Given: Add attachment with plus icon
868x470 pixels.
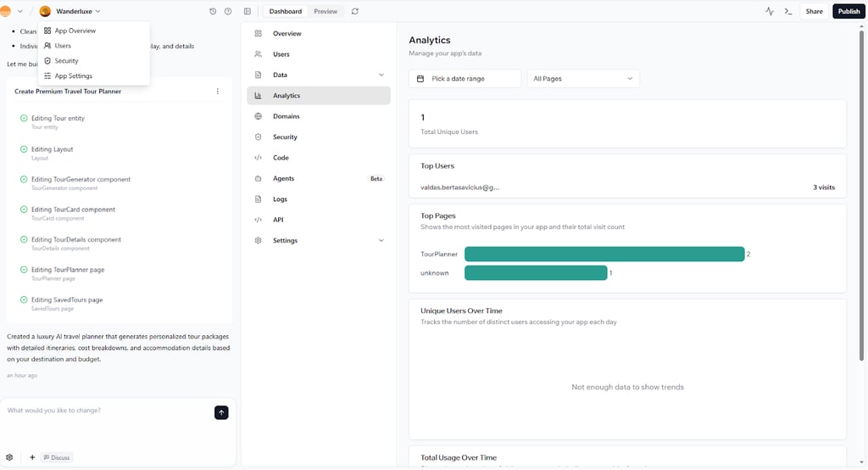Looking at the screenshot, I should click(32, 457).
